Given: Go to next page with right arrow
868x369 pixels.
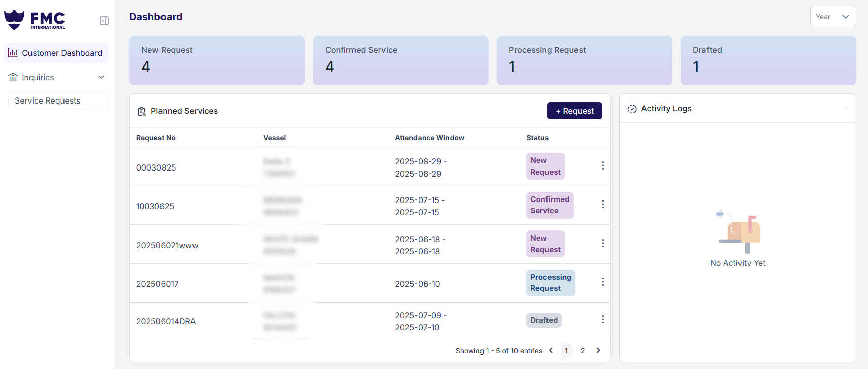Looking at the screenshot, I should (x=598, y=350).
